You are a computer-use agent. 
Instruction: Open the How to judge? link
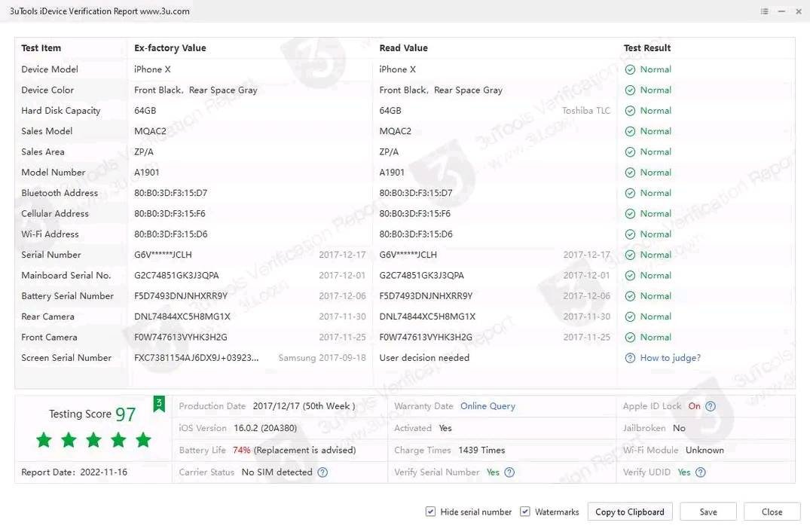(670, 358)
